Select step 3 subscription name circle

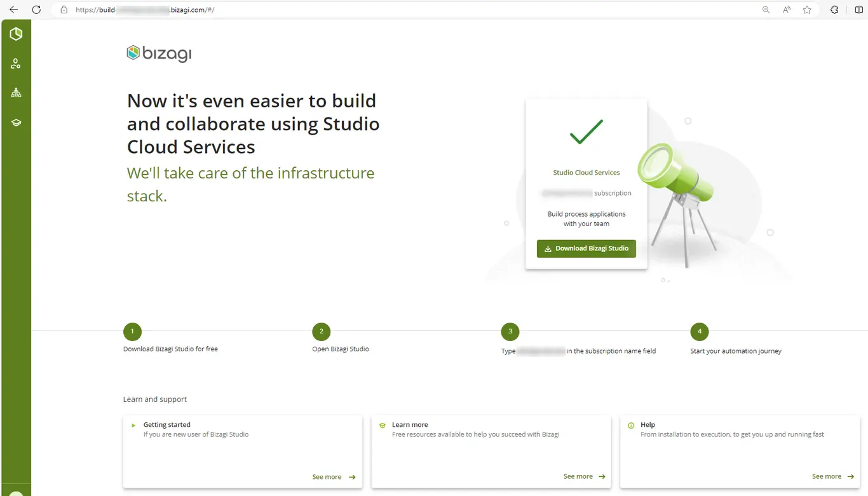pyautogui.click(x=510, y=332)
